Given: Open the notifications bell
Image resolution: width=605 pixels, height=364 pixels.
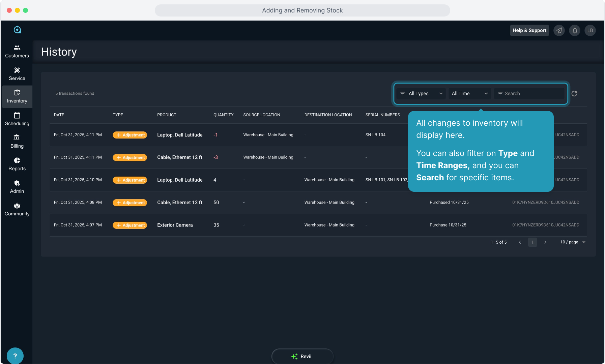Looking at the screenshot, I should point(575,30).
